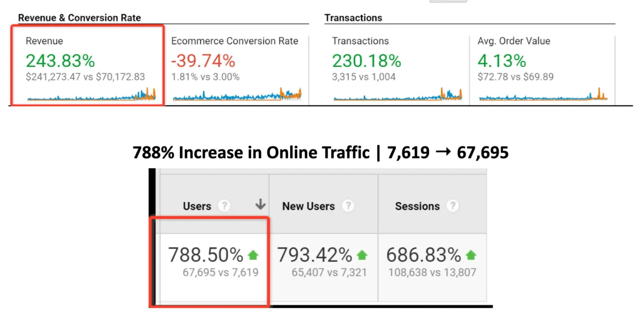
Task: Select the Revenue sparkline chart
Action: tap(91, 95)
